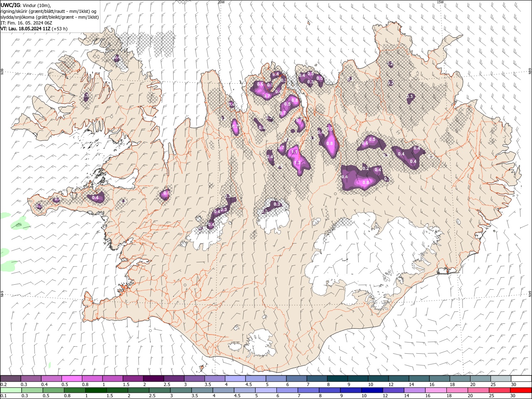Select the snow scale swatch labeled 1
The image size is (532, 399).
(x=113, y=378)
